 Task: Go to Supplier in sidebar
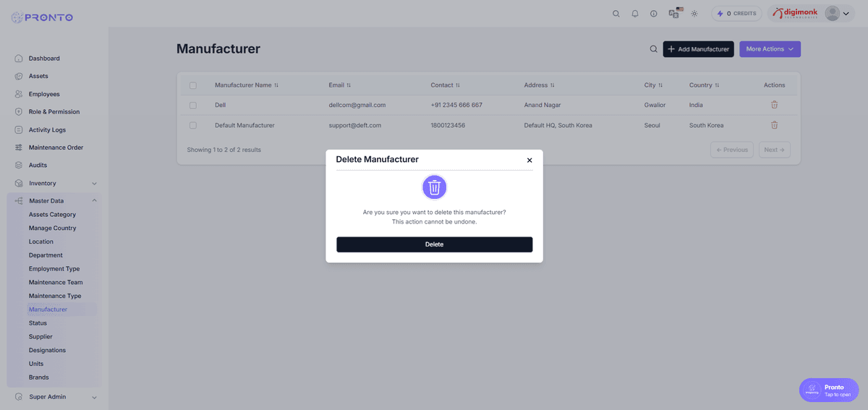41,337
